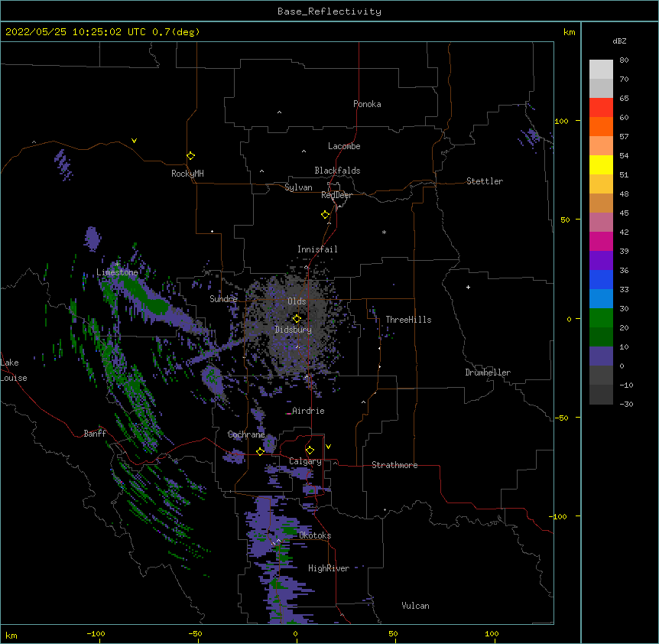Click the yellow marker south of RedDeer
The image size is (659, 644).
tap(325, 214)
